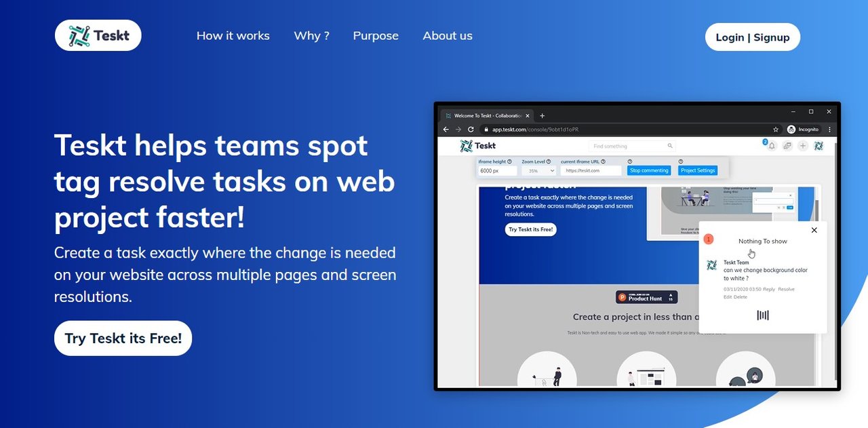The image size is (868, 428).
Task: Click the large Try Teskt its Free! button
Action: click(x=123, y=338)
